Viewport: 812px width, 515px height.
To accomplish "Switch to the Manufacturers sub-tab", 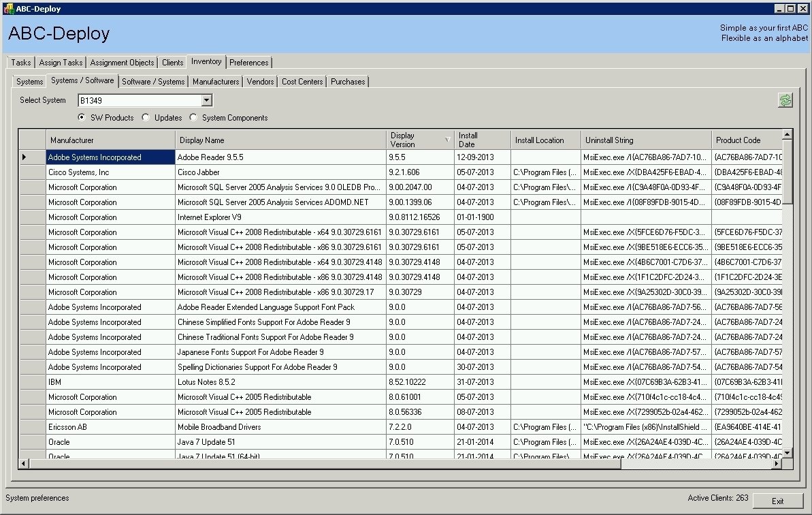I will pyautogui.click(x=215, y=81).
